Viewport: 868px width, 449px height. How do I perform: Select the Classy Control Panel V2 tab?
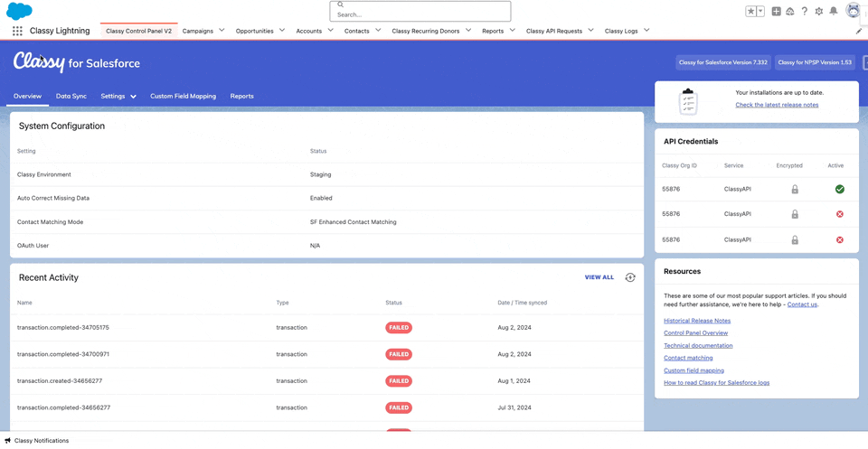click(139, 31)
